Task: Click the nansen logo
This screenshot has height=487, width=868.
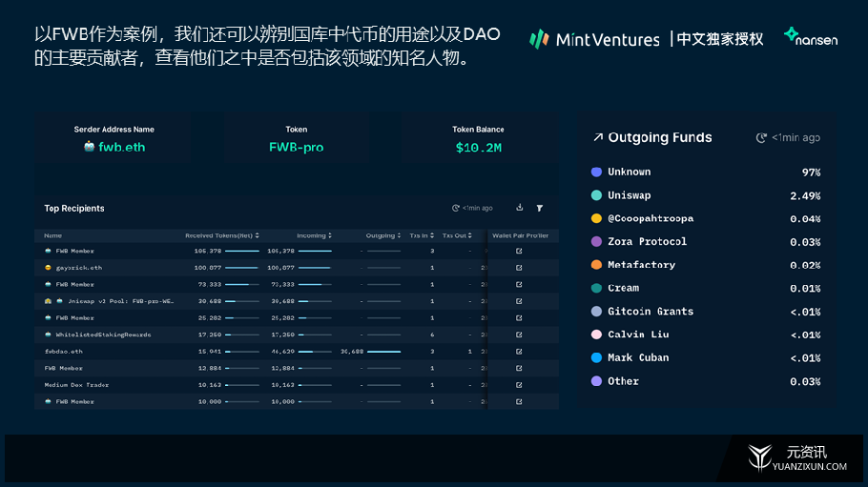Action: click(x=811, y=37)
